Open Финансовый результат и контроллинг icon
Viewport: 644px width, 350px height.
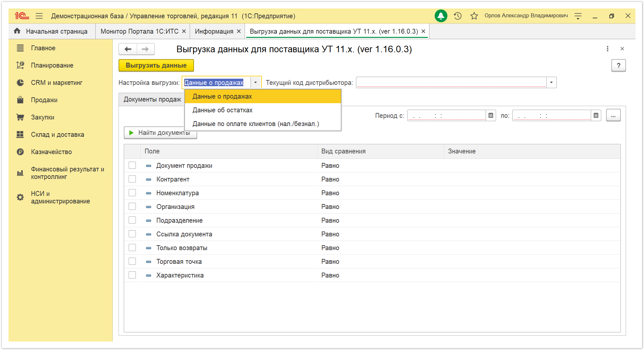(x=20, y=173)
